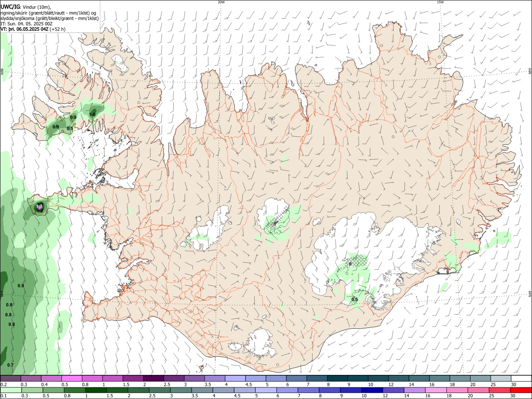Click the '0.5' value south of Vatnajökull glacier
532x399 pixels.
(355, 300)
